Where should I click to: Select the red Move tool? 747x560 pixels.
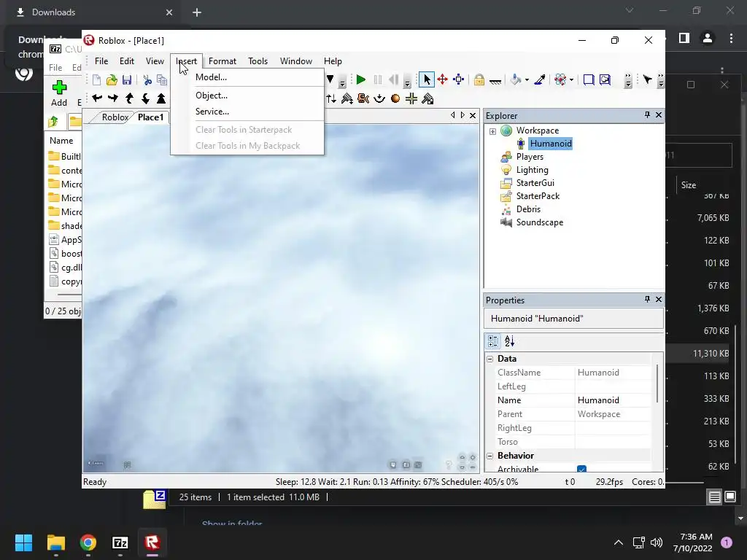tap(443, 79)
